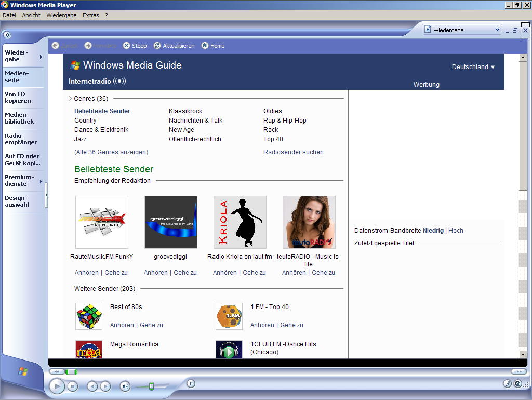
Task: Mute the sound with the speaker icon
Action: pyautogui.click(x=125, y=386)
